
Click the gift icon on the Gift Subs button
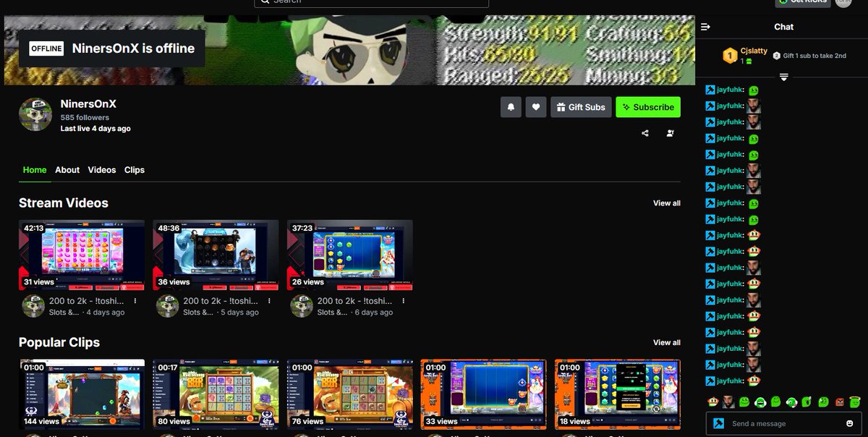pyautogui.click(x=561, y=107)
